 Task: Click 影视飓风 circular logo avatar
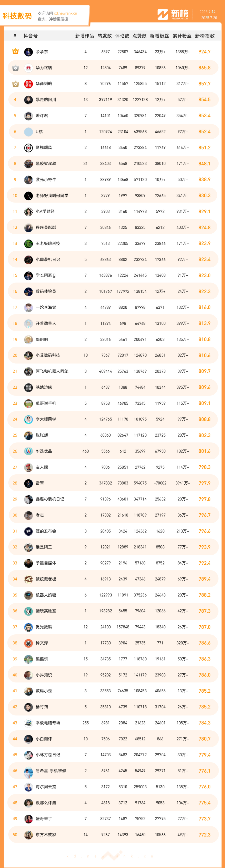(29, 148)
